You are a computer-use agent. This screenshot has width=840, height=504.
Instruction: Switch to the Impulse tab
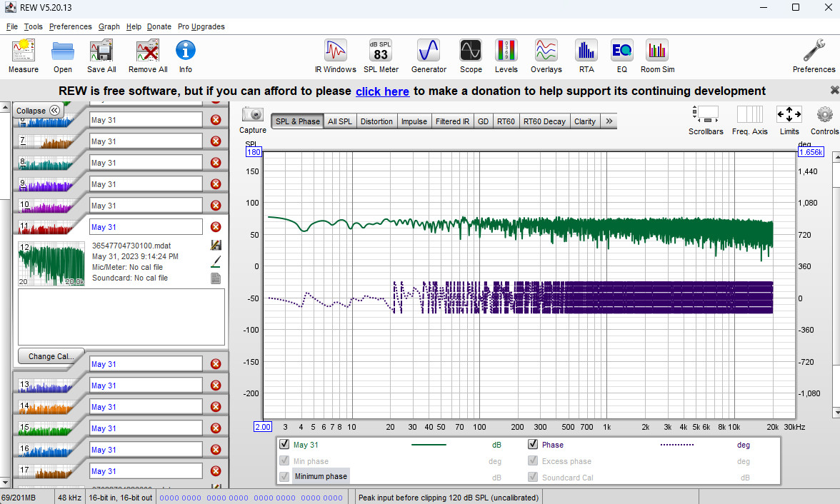(x=414, y=121)
